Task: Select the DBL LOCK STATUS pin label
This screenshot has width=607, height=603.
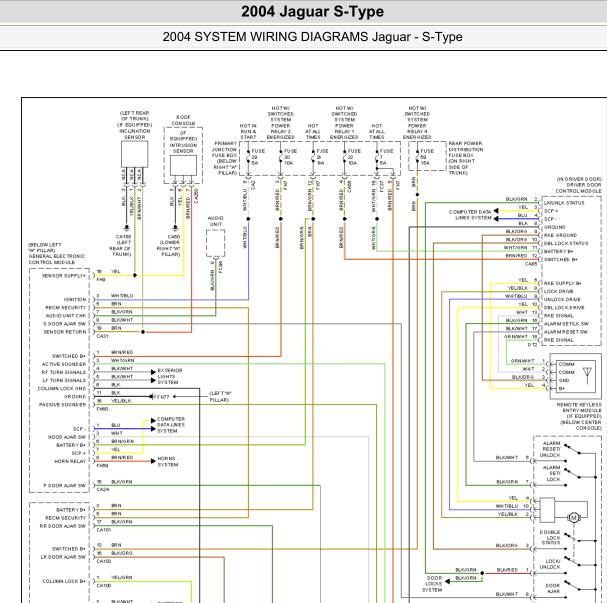Action: (x=566, y=243)
